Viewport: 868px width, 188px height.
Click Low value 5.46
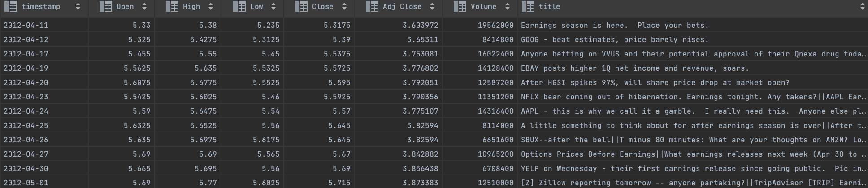point(270,97)
